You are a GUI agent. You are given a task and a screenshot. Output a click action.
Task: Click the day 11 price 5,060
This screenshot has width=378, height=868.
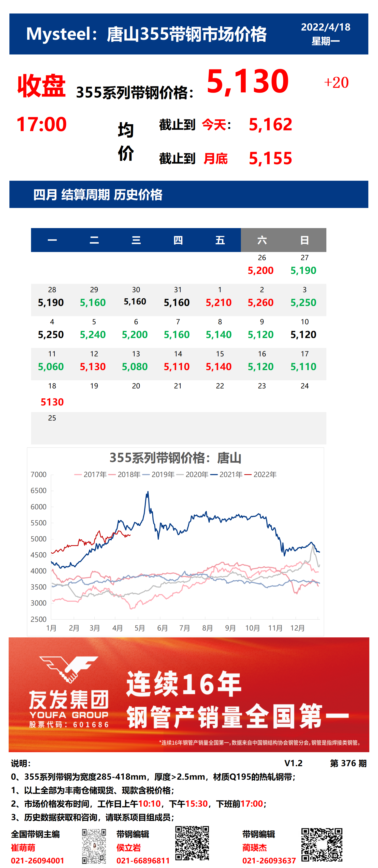pyautogui.click(x=51, y=366)
